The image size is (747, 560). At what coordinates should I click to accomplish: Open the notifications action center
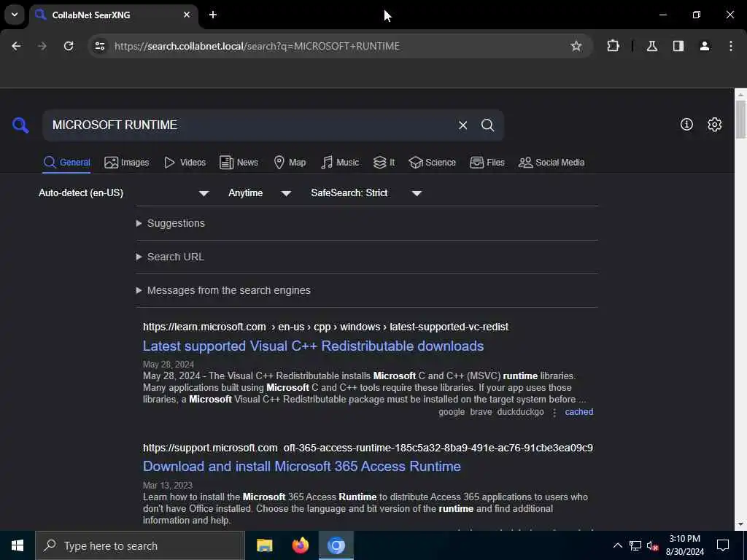click(x=723, y=545)
